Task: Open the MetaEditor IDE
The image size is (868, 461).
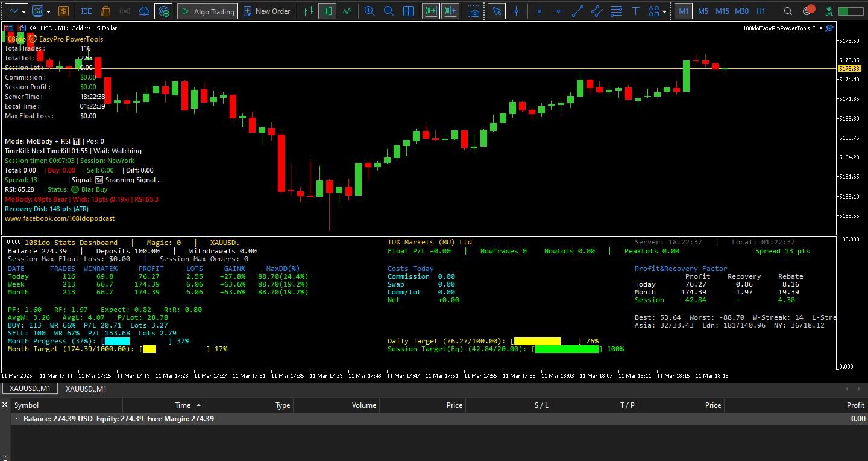Action: pos(86,11)
